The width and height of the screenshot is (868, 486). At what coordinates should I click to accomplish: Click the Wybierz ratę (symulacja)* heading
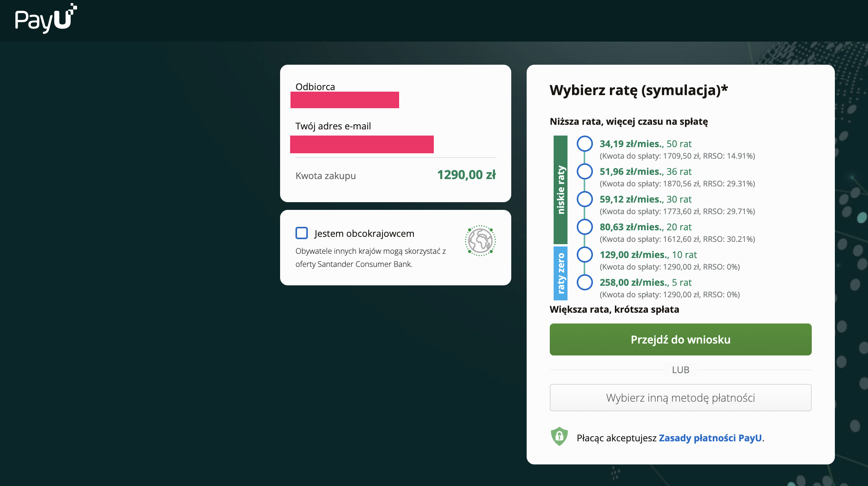click(639, 90)
